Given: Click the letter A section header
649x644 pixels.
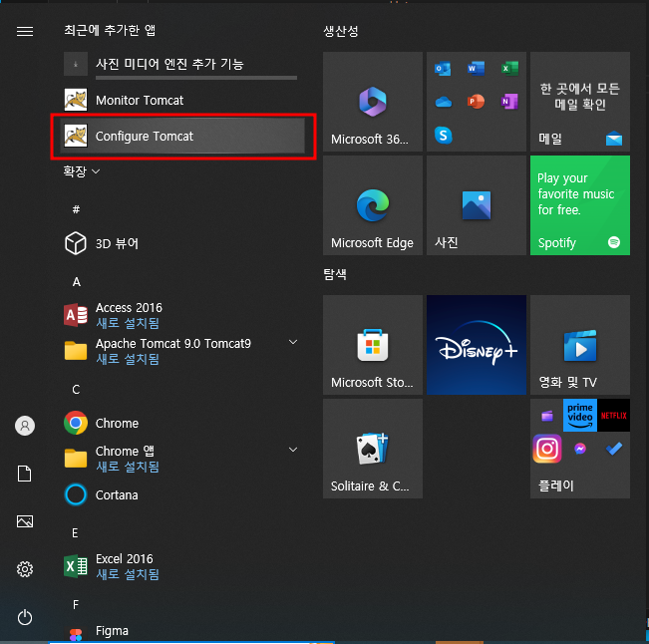Looking at the screenshot, I should [x=76, y=282].
